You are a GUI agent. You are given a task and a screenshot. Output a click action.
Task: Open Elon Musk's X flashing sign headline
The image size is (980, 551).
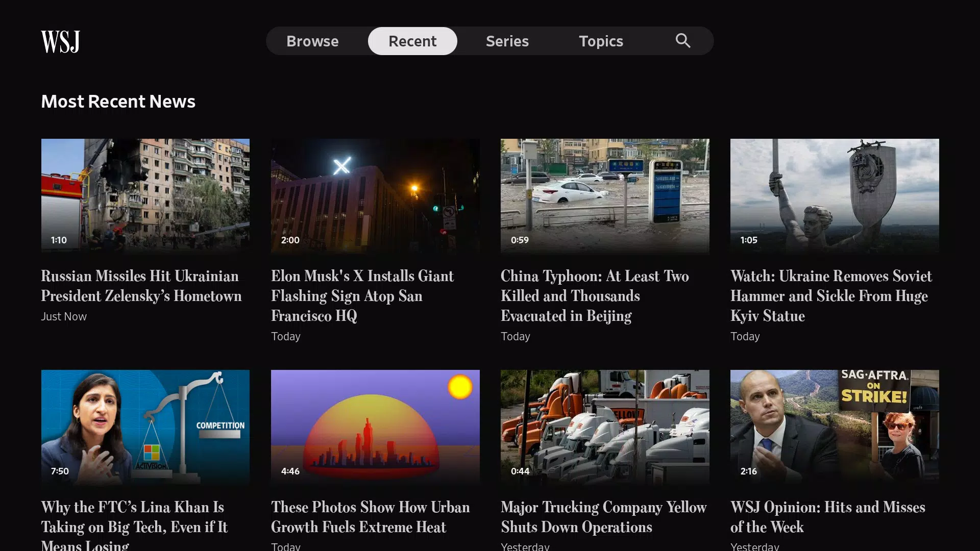tap(362, 296)
